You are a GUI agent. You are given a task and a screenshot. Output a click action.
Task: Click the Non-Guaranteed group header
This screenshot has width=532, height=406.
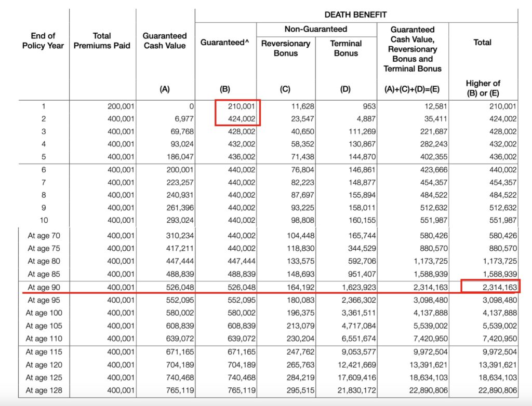point(315,29)
